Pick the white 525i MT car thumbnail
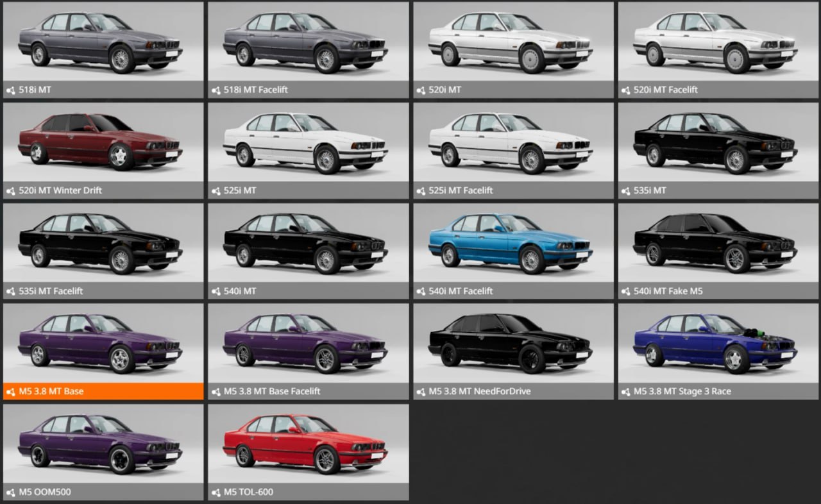This screenshot has height=504, width=821. point(308,142)
